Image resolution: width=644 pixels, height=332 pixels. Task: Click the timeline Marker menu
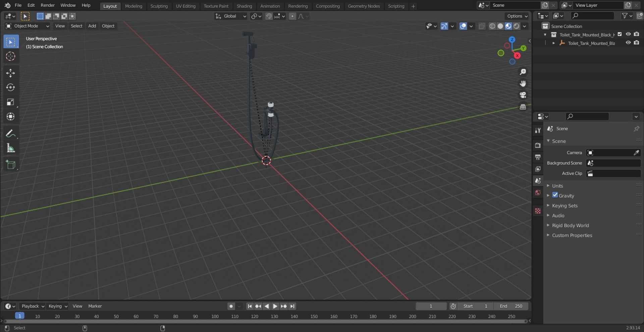95,306
